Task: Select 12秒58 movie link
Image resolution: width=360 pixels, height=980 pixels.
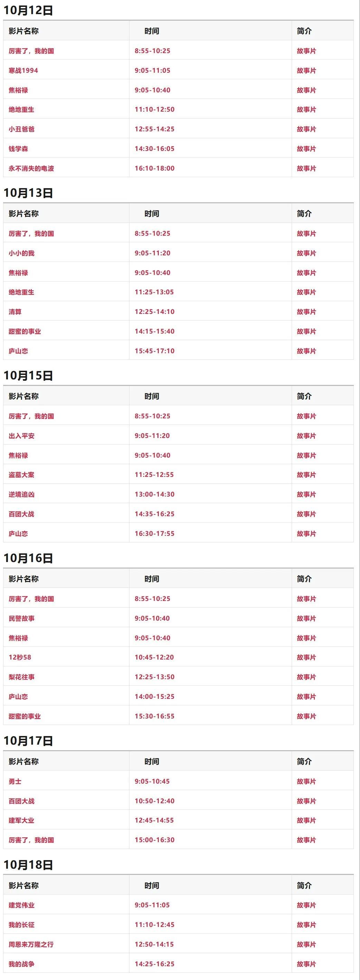Action: click(20, 657)
